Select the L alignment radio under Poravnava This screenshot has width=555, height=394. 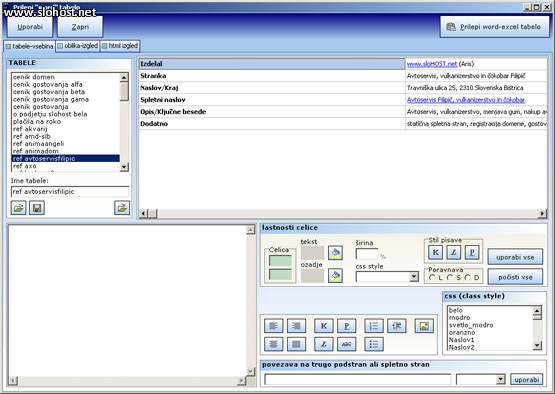[432, 278]
